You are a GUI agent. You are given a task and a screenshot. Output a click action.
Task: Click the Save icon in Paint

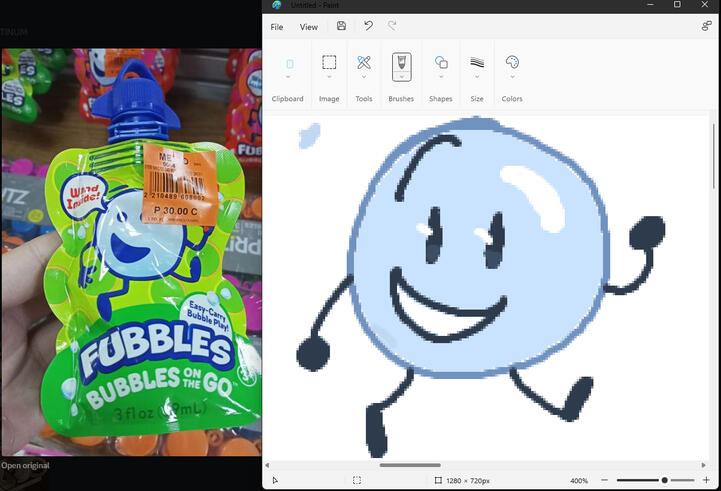[x=342, y=27]
